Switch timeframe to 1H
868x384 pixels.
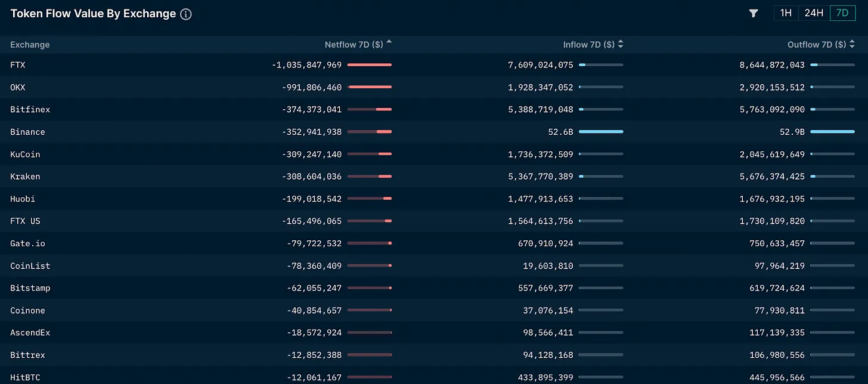786,13
